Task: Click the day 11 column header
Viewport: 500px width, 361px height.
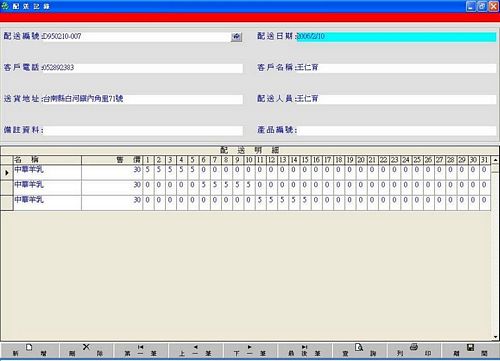Action: [x=260, y=160]
